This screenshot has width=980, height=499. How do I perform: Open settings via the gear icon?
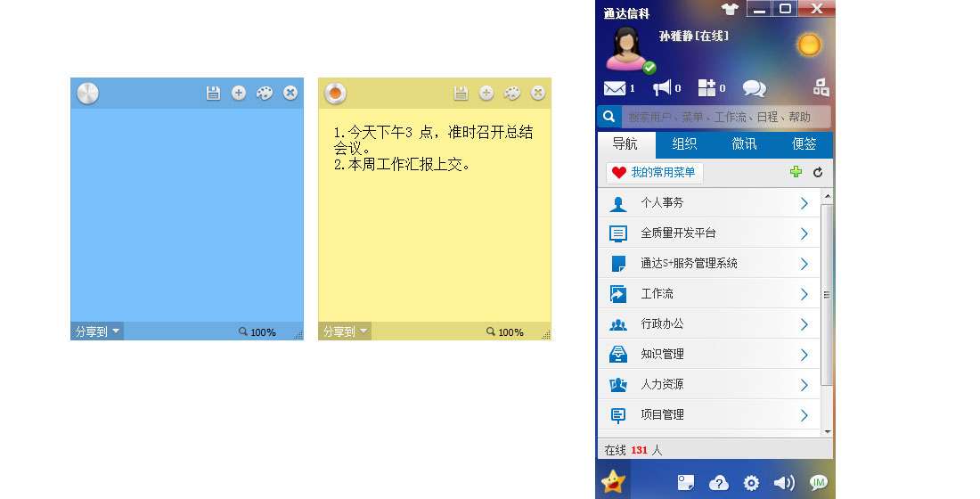(751, 483)
